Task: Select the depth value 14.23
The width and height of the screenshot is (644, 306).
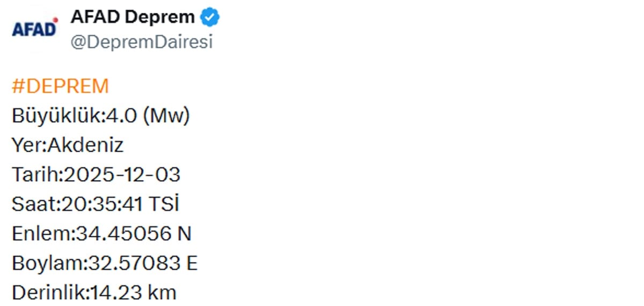Action: pyautogui.click(x=115, y=293)
